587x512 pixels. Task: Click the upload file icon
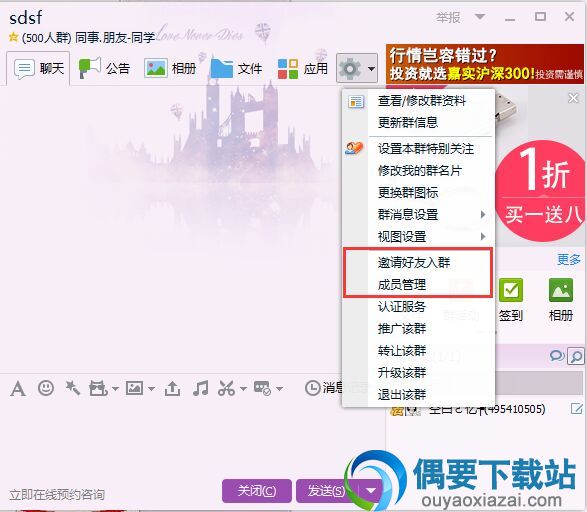pyautogui.click(x=172, y=388)
